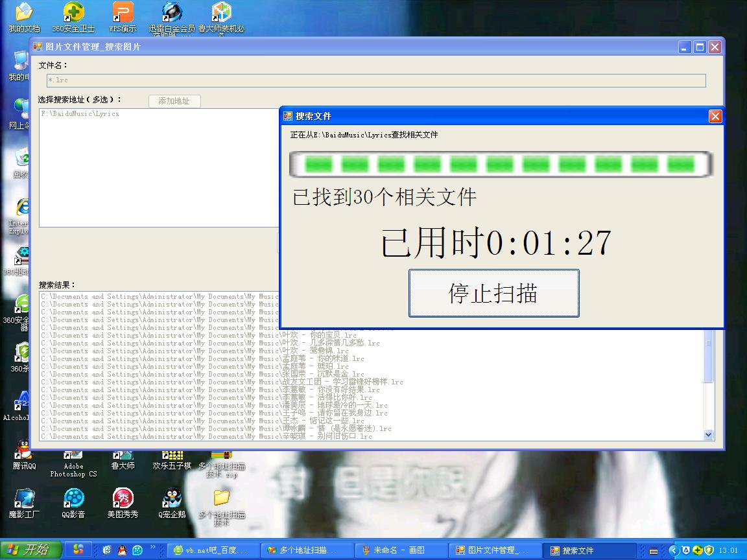Select the 魔影工厂 desktop shortcut
Image resolution: width=747 pixels, height=560 pixels.
[x=24, y=503]
